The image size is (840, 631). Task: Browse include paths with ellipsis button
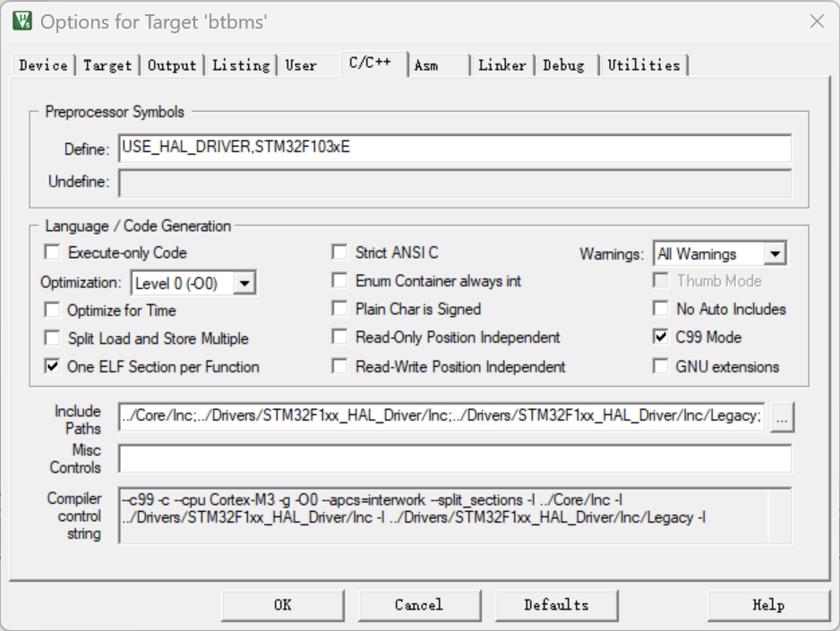click(x=782, y=417)
